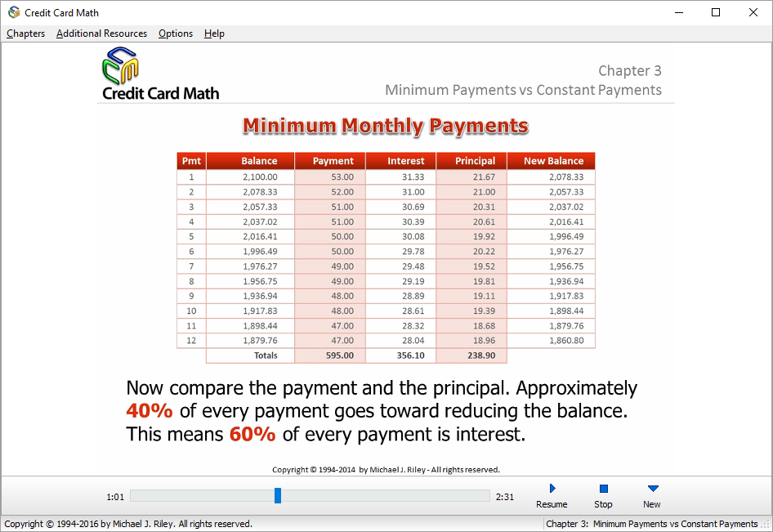This screenshot has height=532, width=773.
Task: Click the Pmt column header
Action: [x=191, y=161]
